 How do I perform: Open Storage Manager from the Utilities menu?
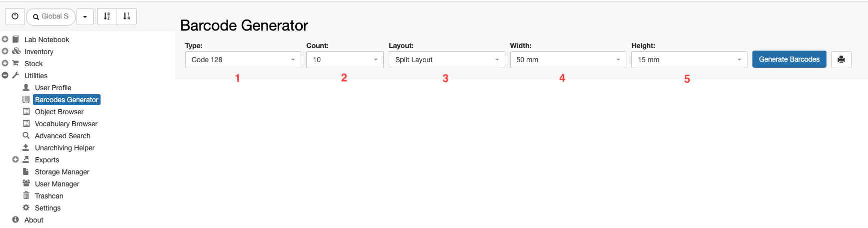[x=62, y=172]
